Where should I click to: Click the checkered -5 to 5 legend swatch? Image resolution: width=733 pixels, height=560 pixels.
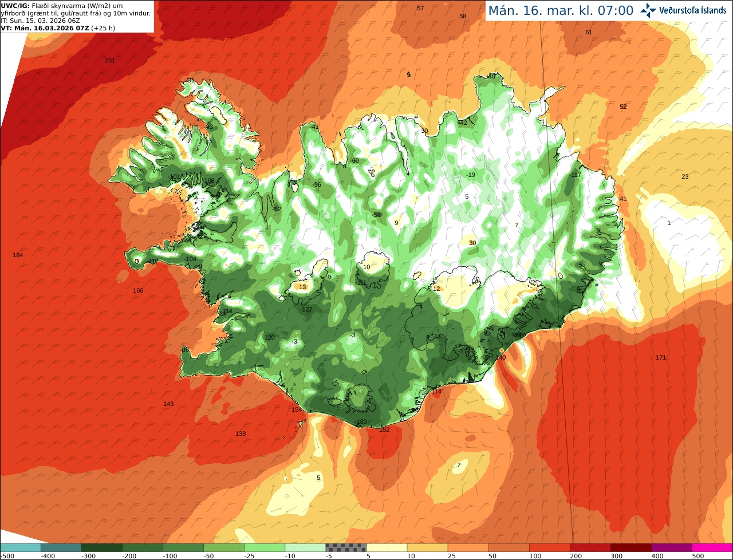[346, 548]
